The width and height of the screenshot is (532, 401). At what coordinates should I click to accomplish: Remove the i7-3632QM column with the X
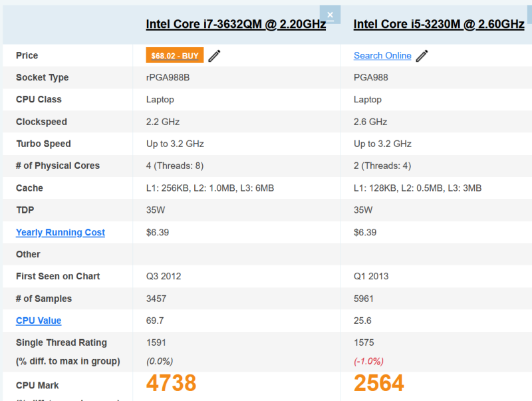click(330, 15)
